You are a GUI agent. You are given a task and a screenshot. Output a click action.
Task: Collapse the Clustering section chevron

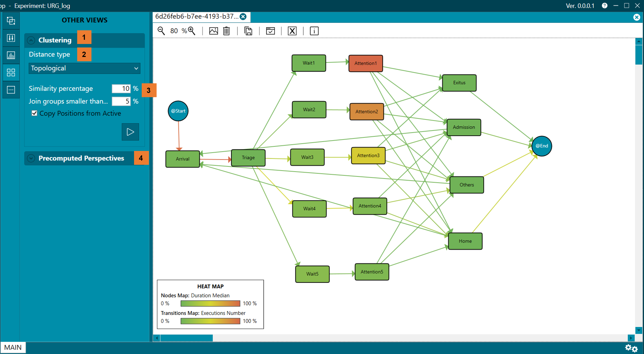coord(31,40)
